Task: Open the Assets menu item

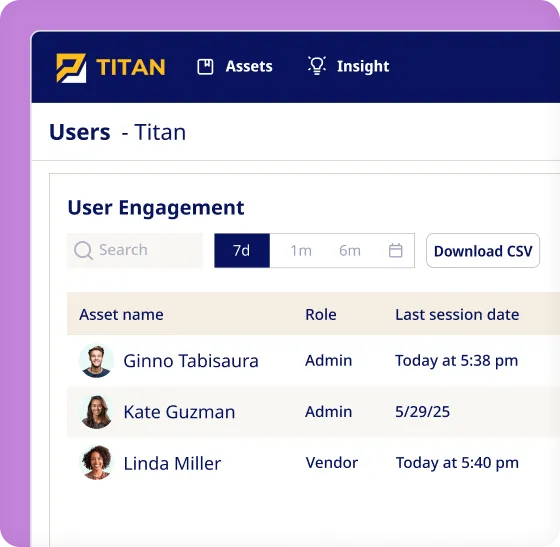Action: coord(235,67)
